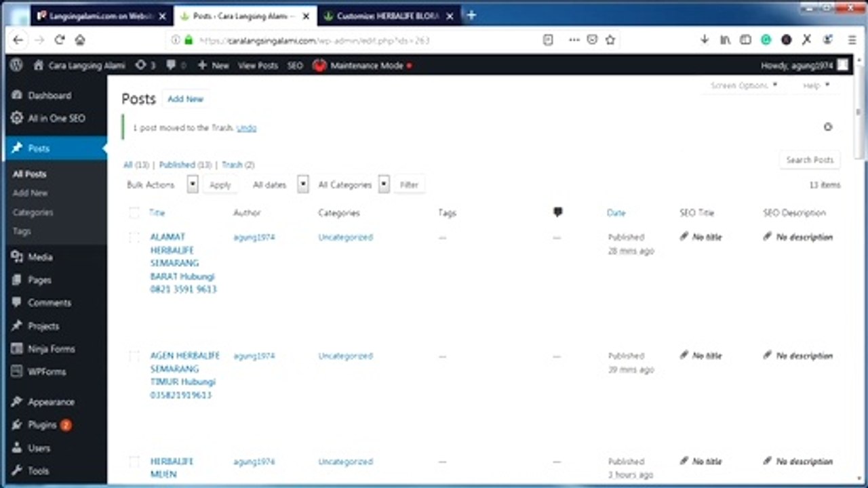Go to the Firefox home page icon
The width and height of the screenshot is (868, 488).
click(80, 41)
